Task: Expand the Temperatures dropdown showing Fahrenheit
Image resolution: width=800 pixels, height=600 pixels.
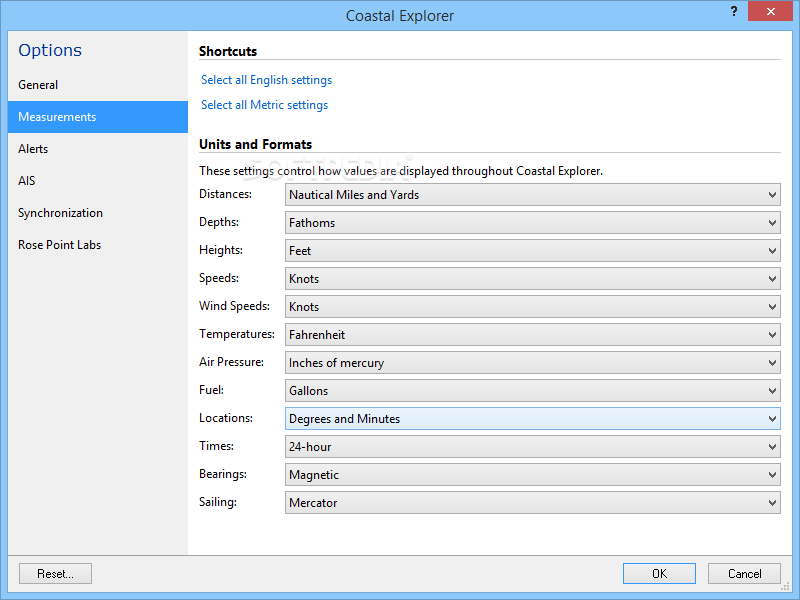Action: point(533,335)
